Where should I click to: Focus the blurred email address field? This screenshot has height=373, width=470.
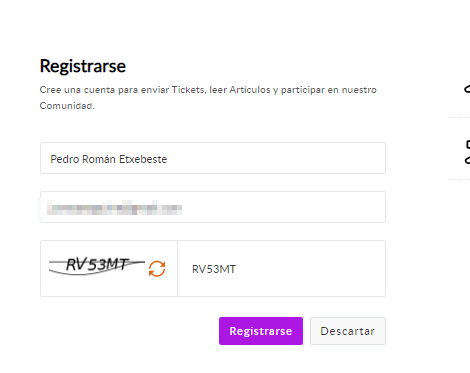pos(213,207)
